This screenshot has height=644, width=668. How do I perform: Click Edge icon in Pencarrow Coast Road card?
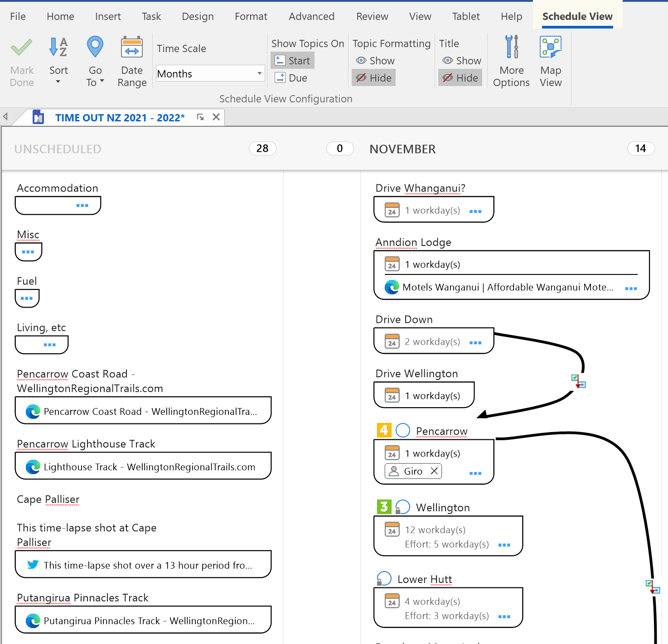[x=33, y=411]
